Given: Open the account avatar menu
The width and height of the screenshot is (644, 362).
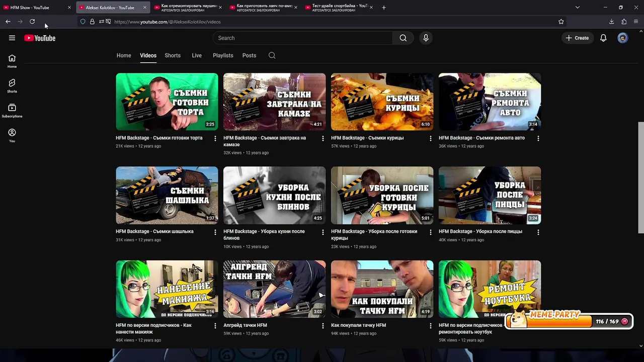Looking at the screenshot, I should click(x=623, y=38).
